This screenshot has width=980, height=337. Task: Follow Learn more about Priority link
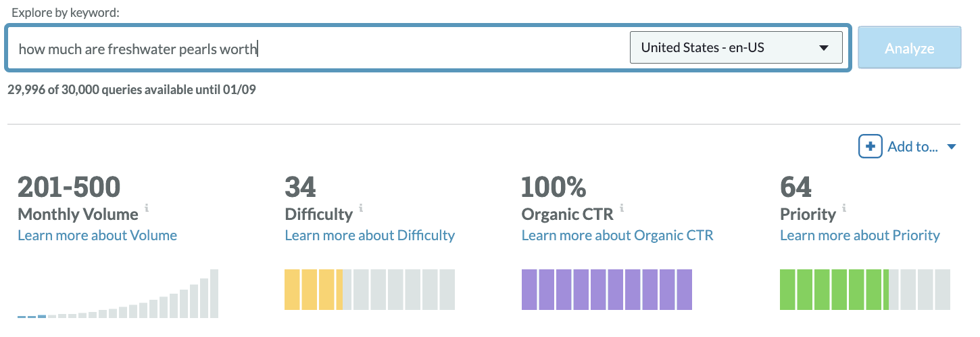[x=860, y=235]
